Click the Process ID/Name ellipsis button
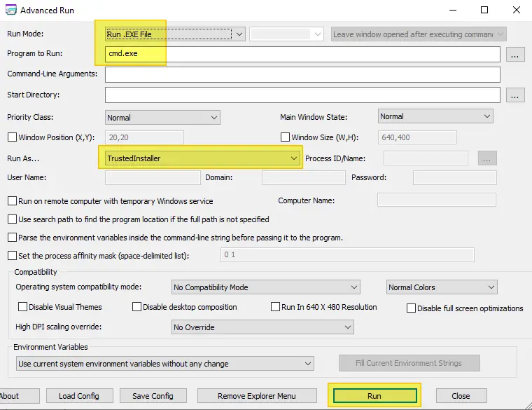The image size is (532, 410). (x=487, y=158)
